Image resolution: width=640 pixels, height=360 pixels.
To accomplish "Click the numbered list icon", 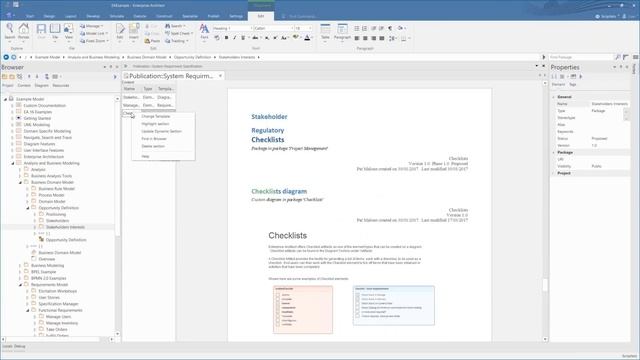I will coord(365,28).
